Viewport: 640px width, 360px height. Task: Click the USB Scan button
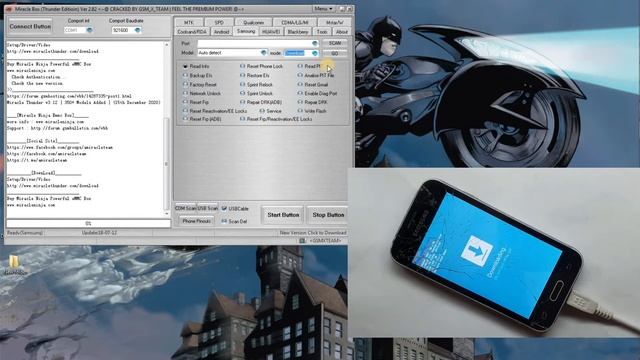point(207,208)
